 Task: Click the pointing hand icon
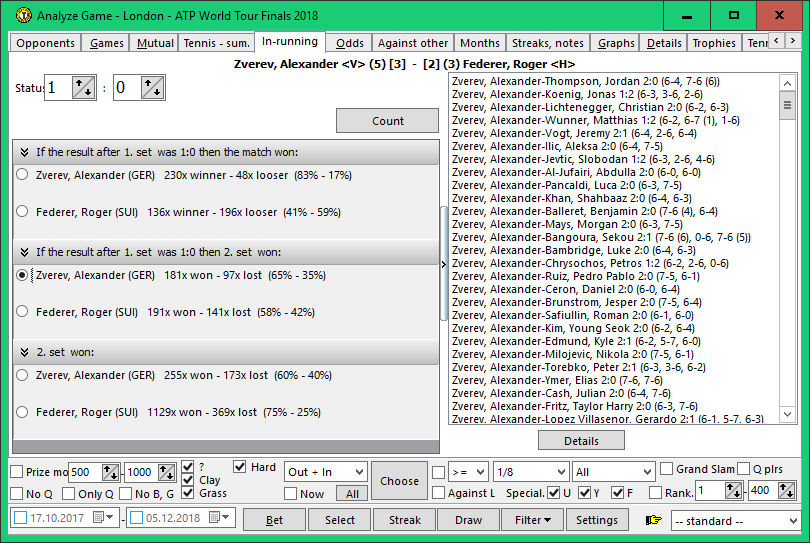coord(654,520)
